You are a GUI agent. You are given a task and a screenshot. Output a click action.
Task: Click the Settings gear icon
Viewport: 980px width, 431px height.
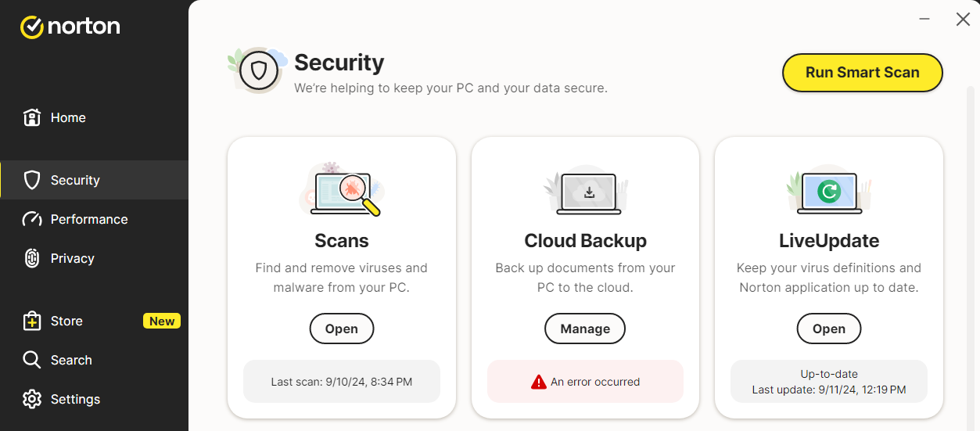(32, 399)
